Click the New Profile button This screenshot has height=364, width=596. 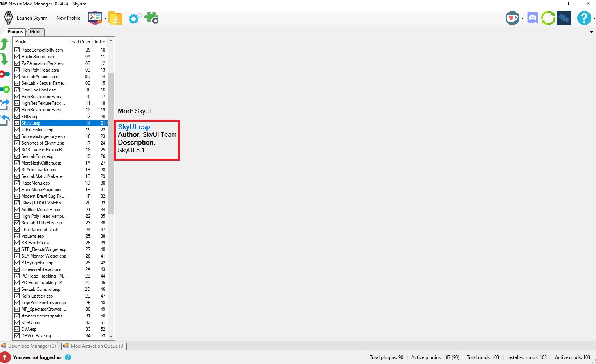point(68,18)
